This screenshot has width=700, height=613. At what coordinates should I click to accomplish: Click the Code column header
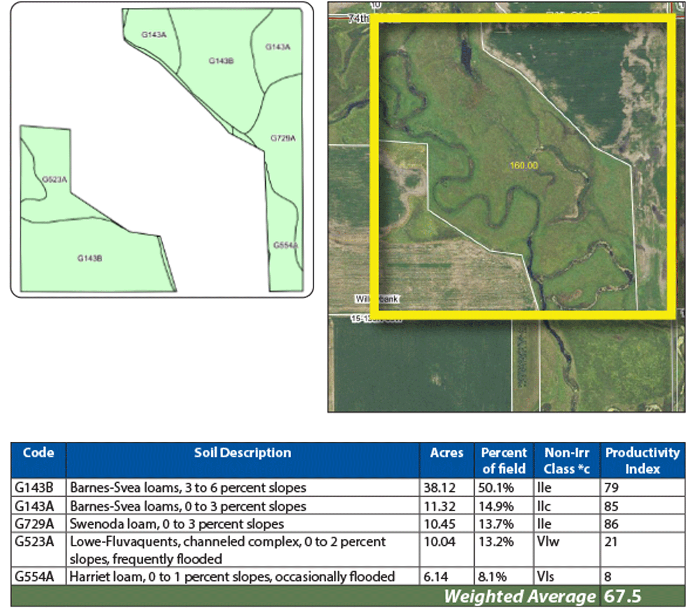tap(38, 453)
